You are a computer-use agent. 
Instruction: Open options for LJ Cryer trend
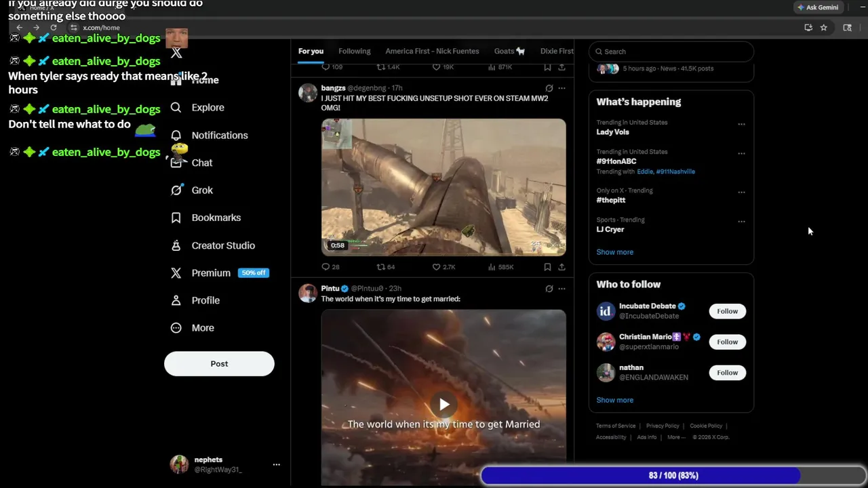[x=741, y=221]
